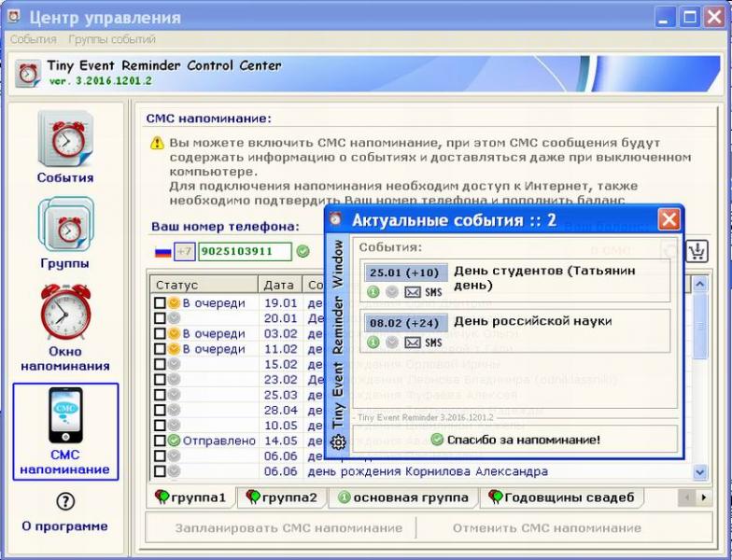Open the События sidebar section

pos(65,146)
